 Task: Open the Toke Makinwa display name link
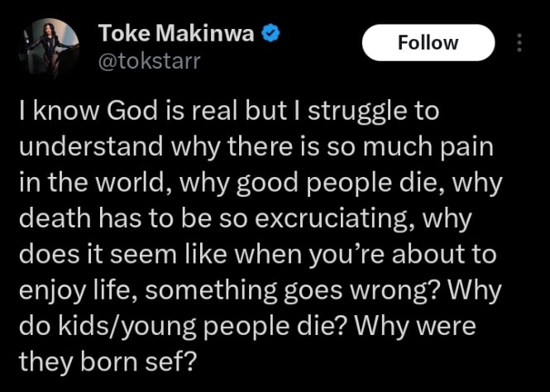pyautogui.click(x=177, y=34)
